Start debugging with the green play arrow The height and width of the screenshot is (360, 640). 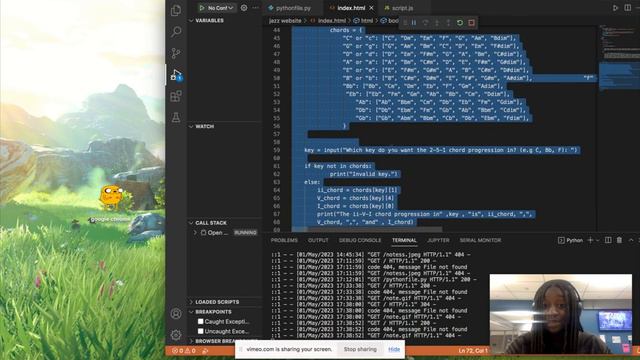coord(201,8)
